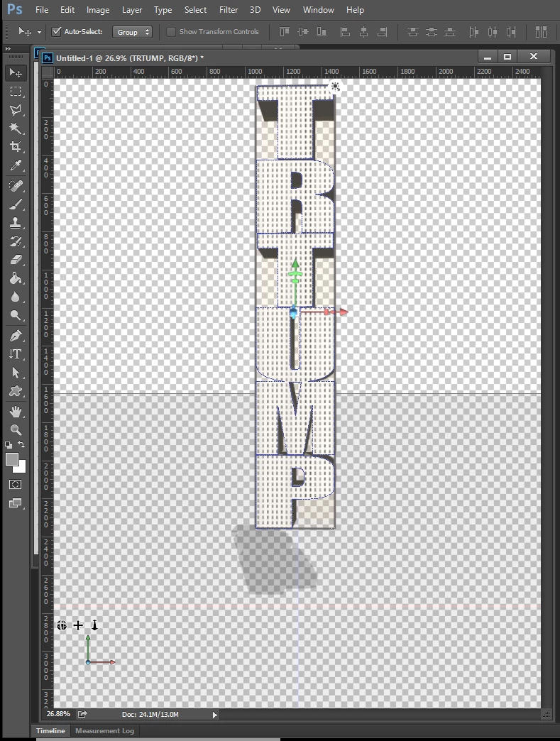Click Distribute bottom edges icon
This screenshot has width=560, height=741.
coord(450,32)
